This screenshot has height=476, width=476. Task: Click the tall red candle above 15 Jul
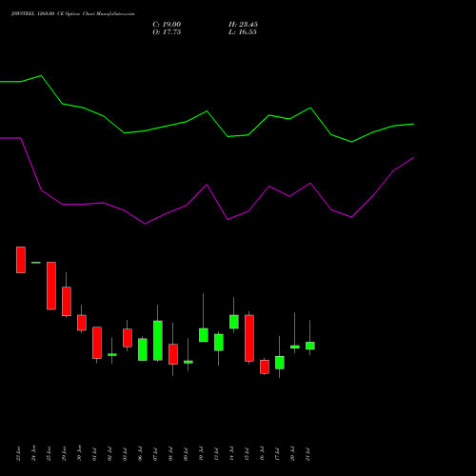[x=249, y=338]
